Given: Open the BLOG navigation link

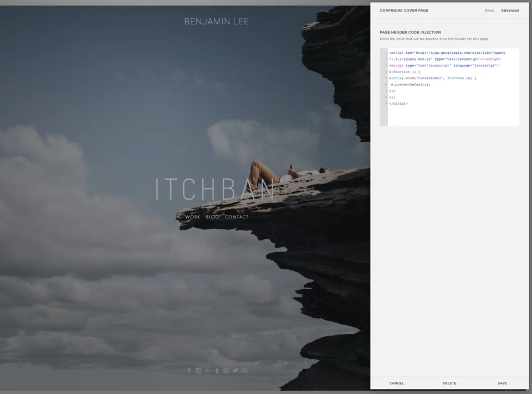Looking at the screenshot, I should pyautogui.click(x=212, y=217).
